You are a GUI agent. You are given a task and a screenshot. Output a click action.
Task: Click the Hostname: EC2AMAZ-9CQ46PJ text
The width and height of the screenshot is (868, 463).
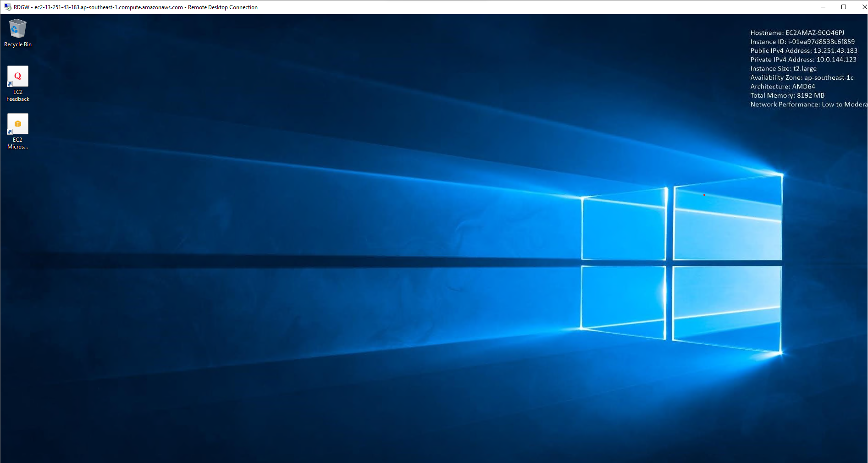[x=797, y=33]
